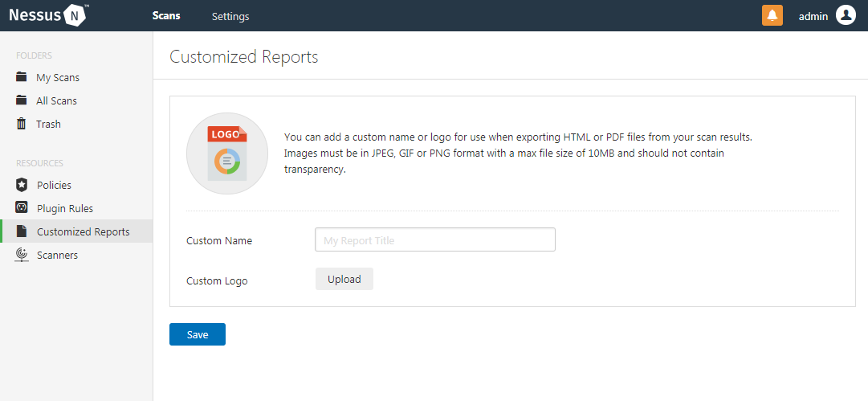Image resolution: width=868 pixels, height=401 pixels.
Task: Focus the Custom Name input field
Action: pos(435,239)
